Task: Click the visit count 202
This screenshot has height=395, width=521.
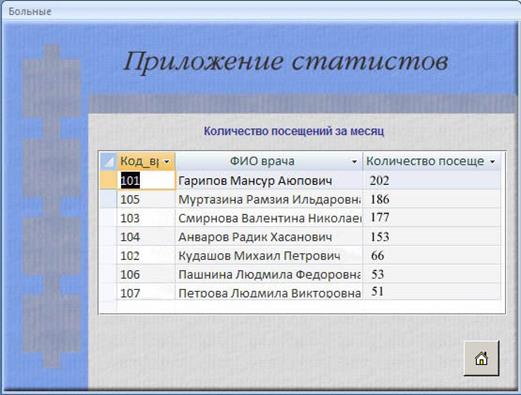Action: tap(432, 181)
